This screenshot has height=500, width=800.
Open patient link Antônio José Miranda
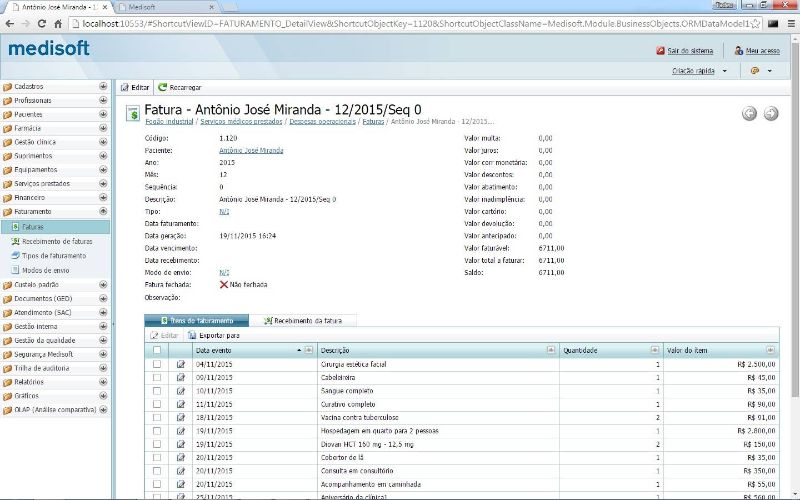[x=251, y=151]
